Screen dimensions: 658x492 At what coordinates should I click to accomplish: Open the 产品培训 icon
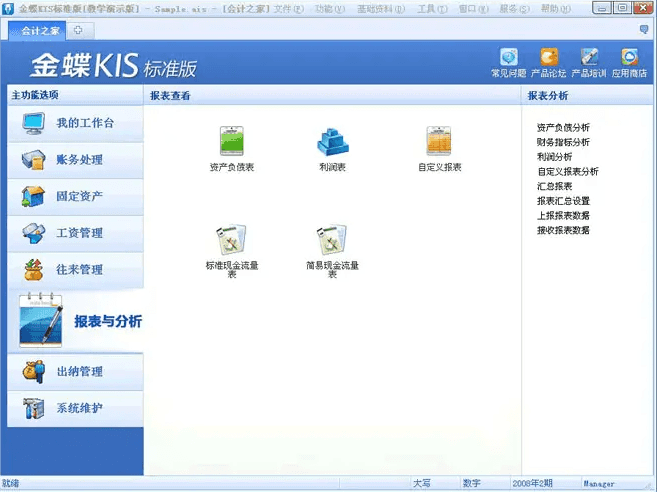tap(589, 58)
